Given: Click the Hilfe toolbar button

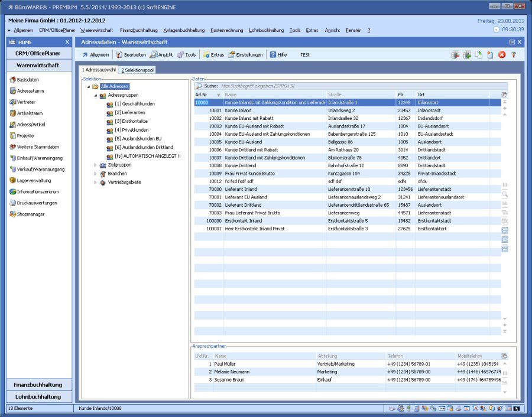Looking at the screenshot, I should [x=278, y=54].
